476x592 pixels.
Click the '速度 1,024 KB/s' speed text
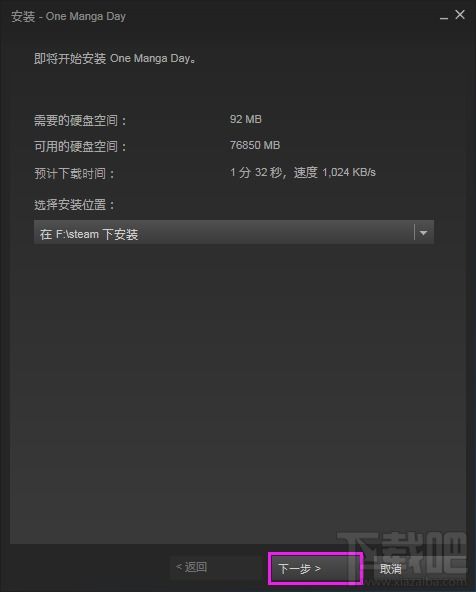[x=335, y=173]
